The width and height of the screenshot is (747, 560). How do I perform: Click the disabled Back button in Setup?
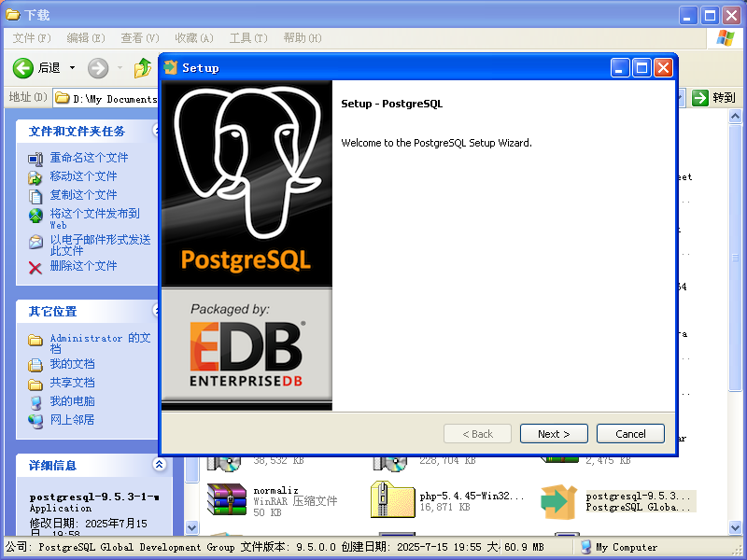coord(477,434)
